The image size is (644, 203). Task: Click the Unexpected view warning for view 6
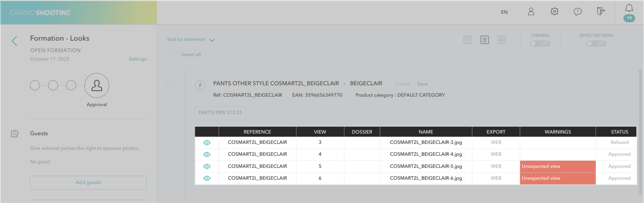pyautogui.click(x=558, y=178)
